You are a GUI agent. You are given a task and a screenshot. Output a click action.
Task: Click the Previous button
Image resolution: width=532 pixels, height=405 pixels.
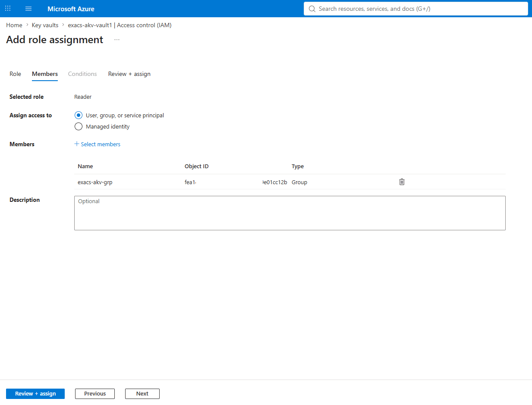coord(95,393)
